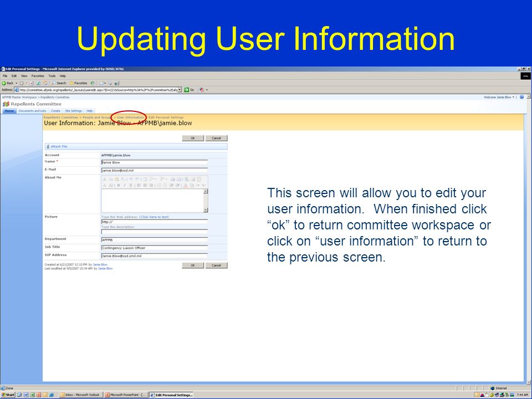Click the browser address URL field
Image resolution: width=532 pixels, height=399 pixels.
coord(98,90)
